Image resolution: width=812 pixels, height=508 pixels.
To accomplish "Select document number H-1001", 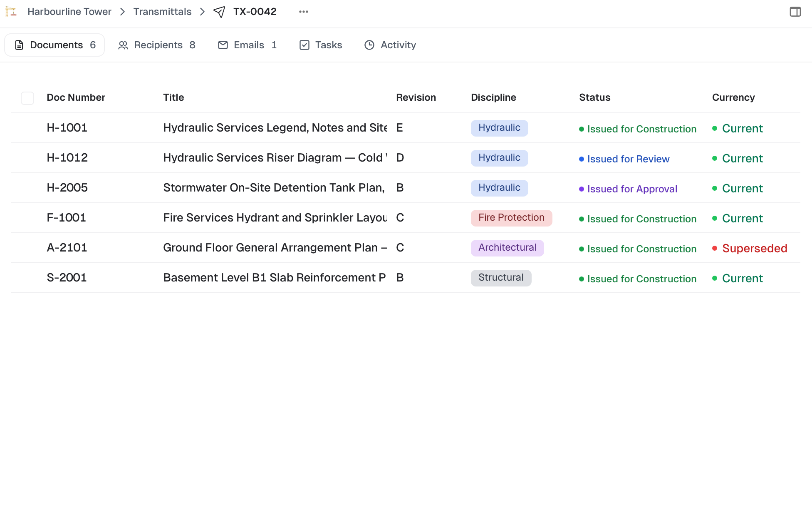I will click(x=67, y=128).
